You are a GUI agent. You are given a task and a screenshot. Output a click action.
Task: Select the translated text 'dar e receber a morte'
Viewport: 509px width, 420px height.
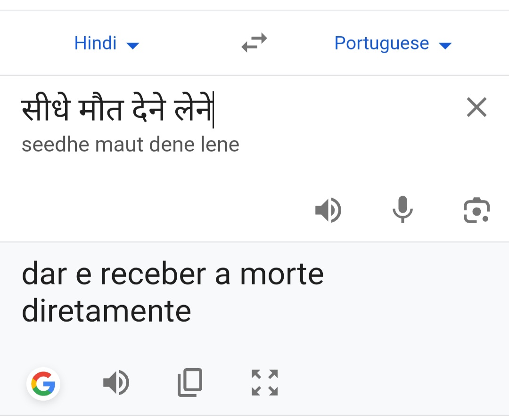coord(172,275)
